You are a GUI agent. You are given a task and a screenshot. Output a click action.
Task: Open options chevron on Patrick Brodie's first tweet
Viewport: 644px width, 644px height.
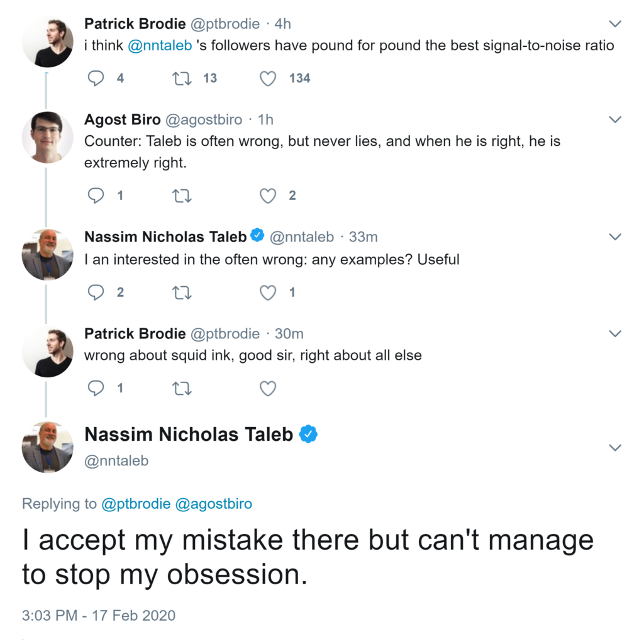616,24
